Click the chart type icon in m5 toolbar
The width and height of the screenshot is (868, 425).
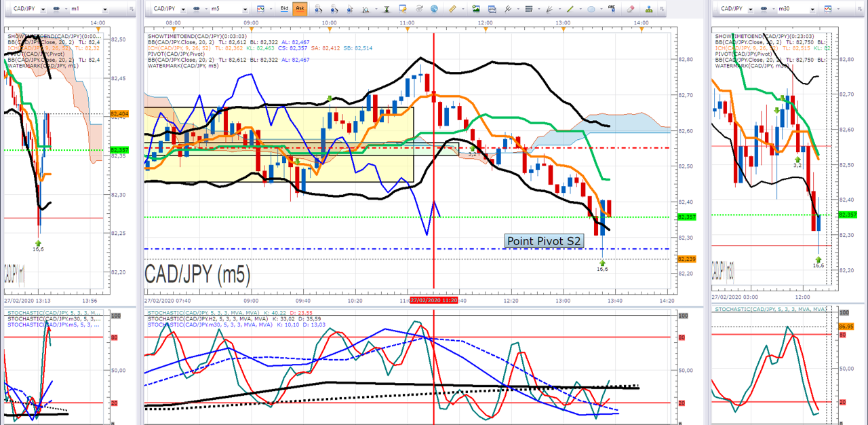[260, 10]
